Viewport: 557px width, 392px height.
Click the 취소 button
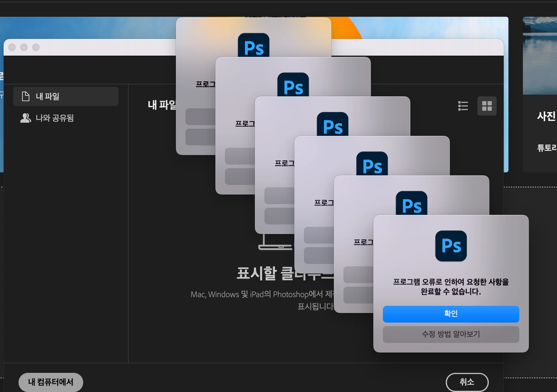467,382
